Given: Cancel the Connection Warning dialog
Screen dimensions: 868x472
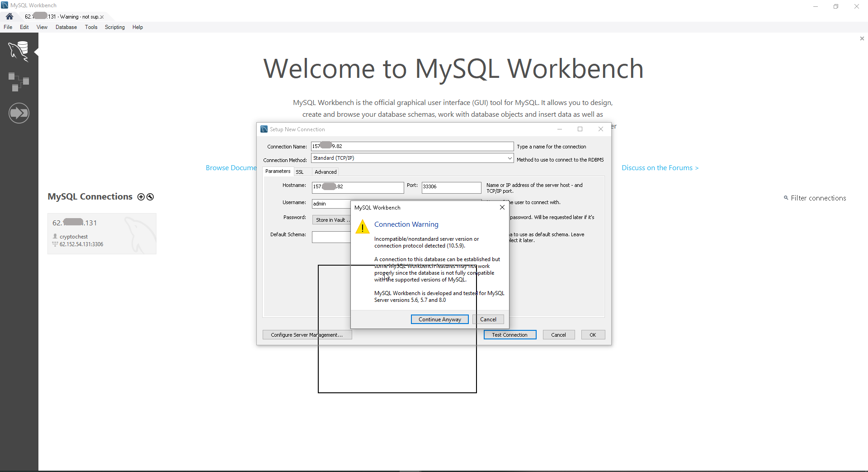Looking at the screenshot, I should [x=488, y=319].
